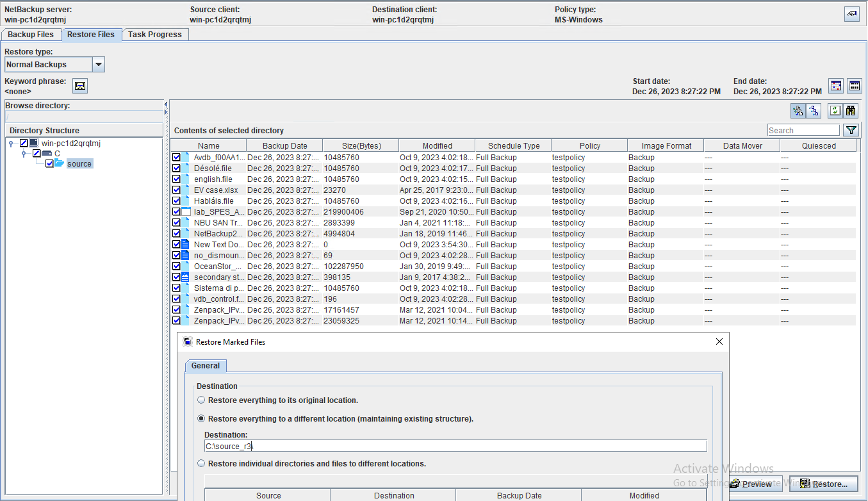
Task: Click the OceanStor_... file name
Action: coord(218,266)
